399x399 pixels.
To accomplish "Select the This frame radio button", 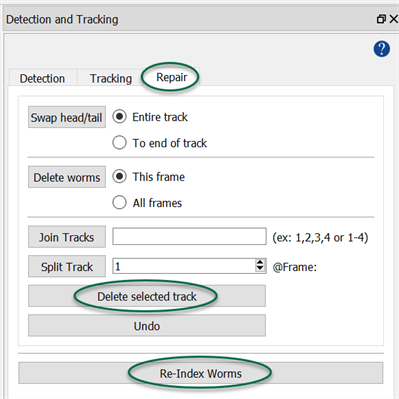I will (x=149, y=177).
